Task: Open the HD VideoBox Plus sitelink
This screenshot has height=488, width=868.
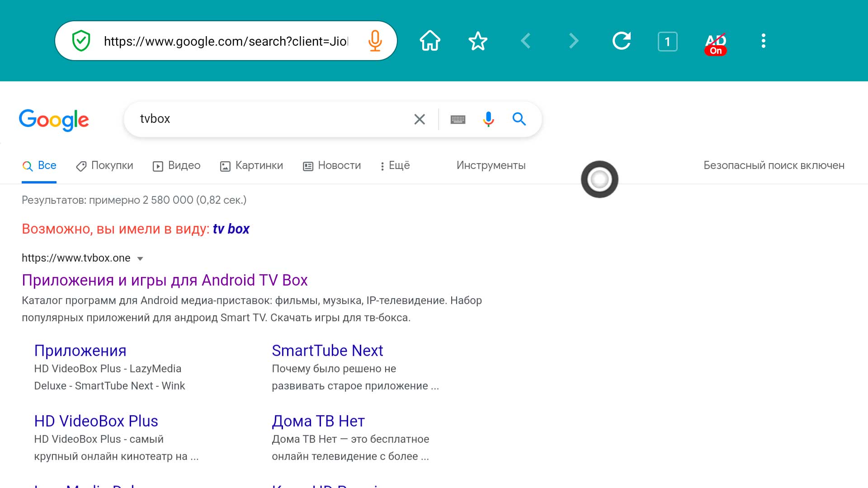Action: (x=96, y=421)
